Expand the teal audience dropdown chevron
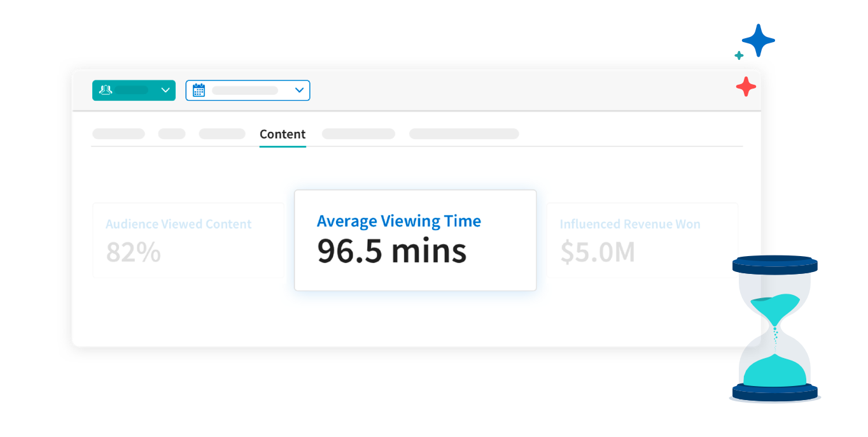The image size is (868, 437). coord(165,90)
